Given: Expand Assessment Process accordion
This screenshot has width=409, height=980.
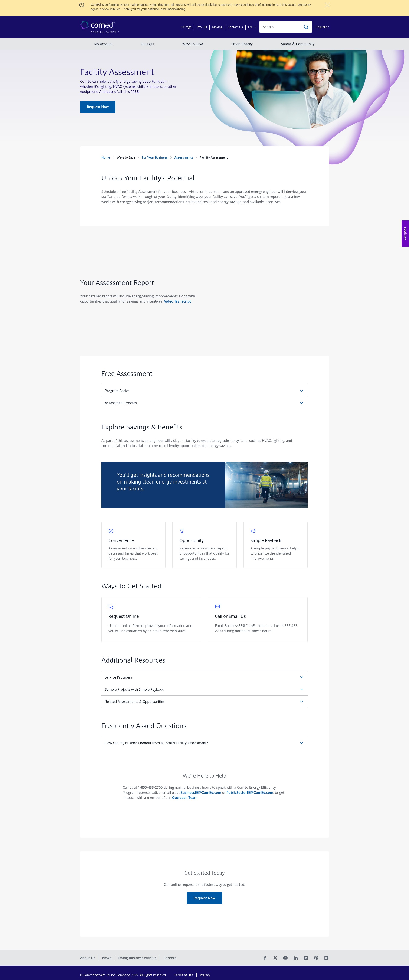Looking at the screenshot, I should point(204,403).
